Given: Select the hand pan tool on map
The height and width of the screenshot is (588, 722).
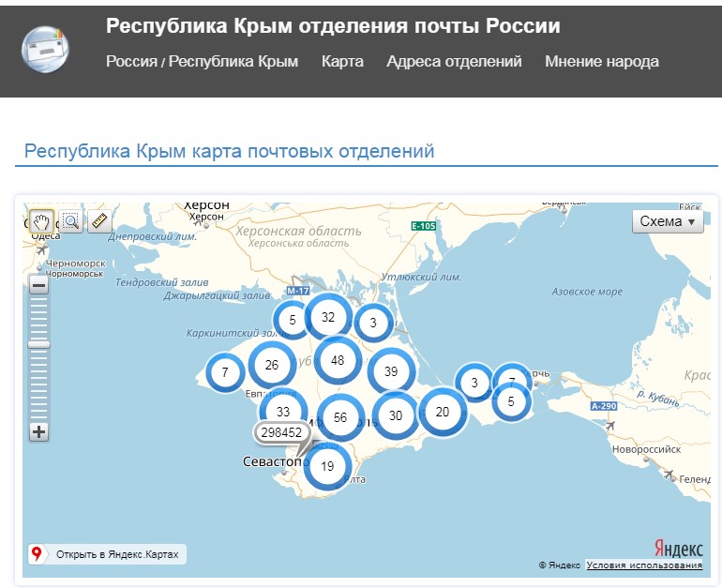Looking at the screenshot, I should pos(40,221).
